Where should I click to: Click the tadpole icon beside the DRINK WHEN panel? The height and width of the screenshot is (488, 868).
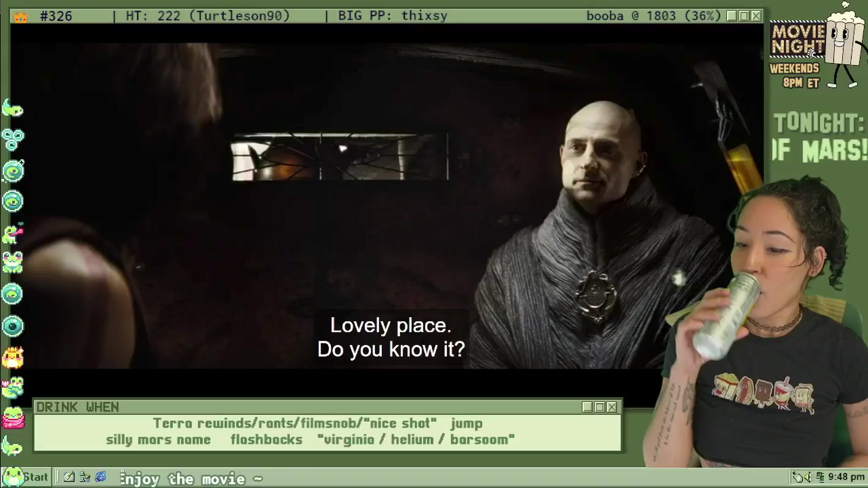(x=12, y=446)
